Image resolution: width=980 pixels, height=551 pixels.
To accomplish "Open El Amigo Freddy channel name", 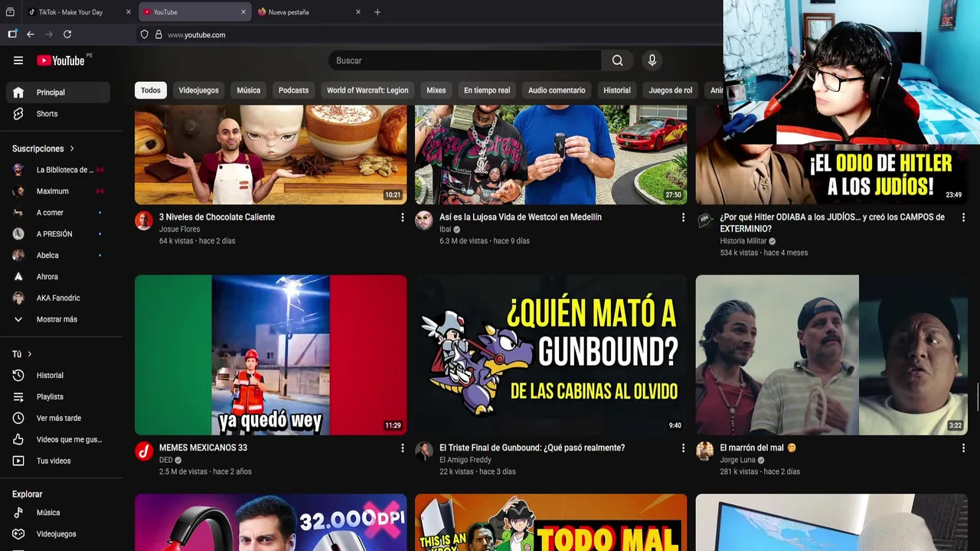I will [x=465, y=460].
